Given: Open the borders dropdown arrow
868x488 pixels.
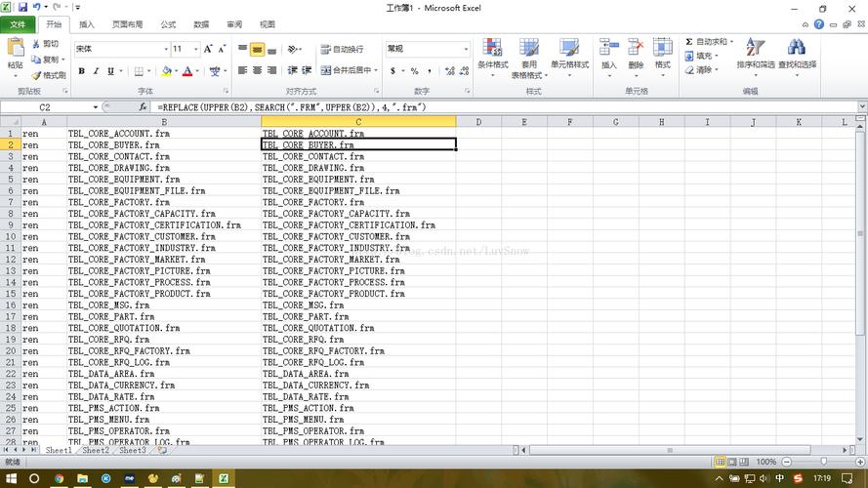Looking at the screenshot, I should (149, 71).
